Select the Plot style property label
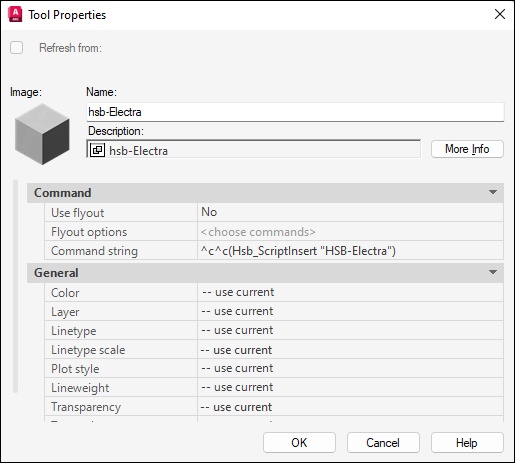This screenshot has height=463, width=515. pos(75,369)
